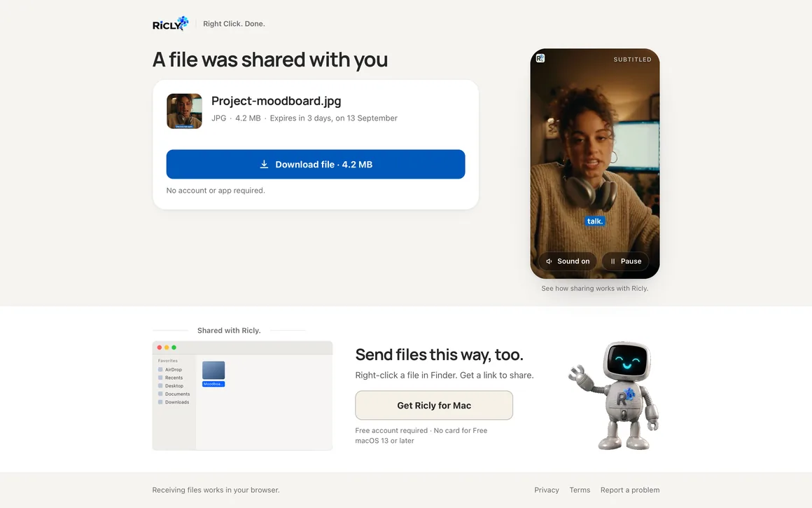Pause the promo video
Viewport: 812px width, 508px height.
coord(626,261)
